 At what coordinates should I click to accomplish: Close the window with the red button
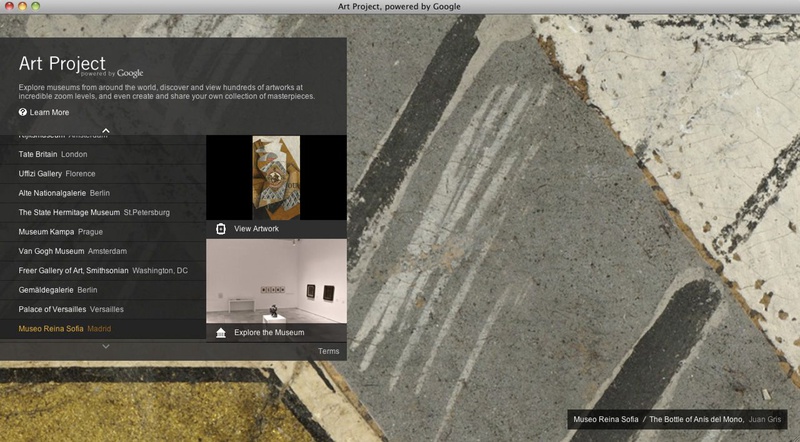(9, 6)
